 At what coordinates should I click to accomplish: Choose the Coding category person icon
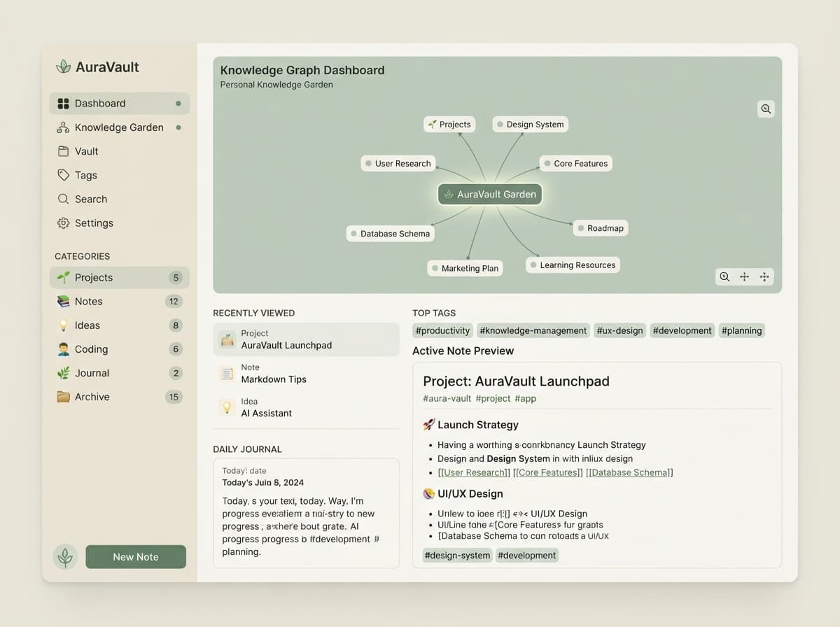pos(63,349)
